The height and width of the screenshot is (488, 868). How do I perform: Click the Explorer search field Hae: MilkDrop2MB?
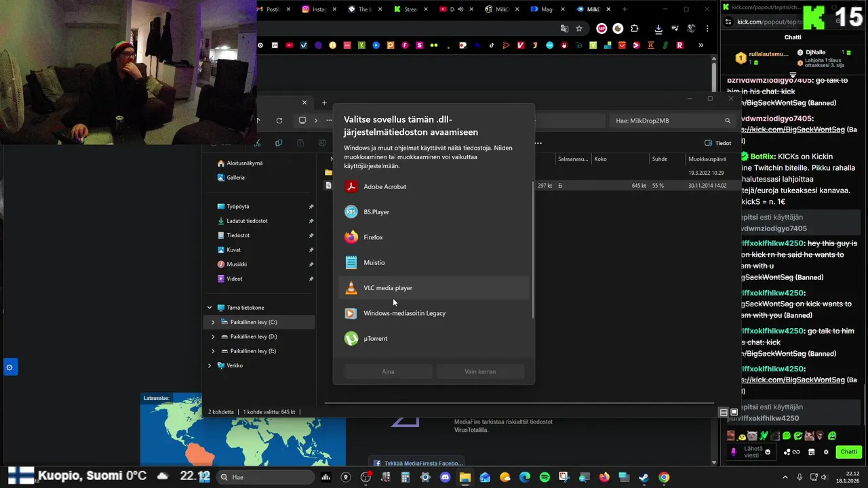coord(671,121)
